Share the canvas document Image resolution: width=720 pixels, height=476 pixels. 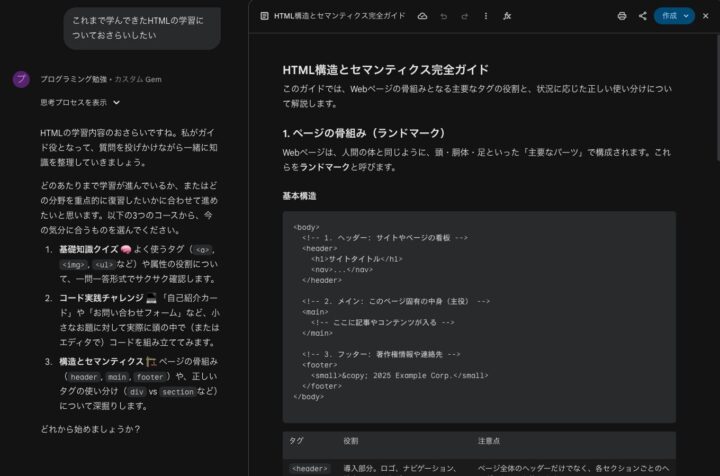click(642, 16)
